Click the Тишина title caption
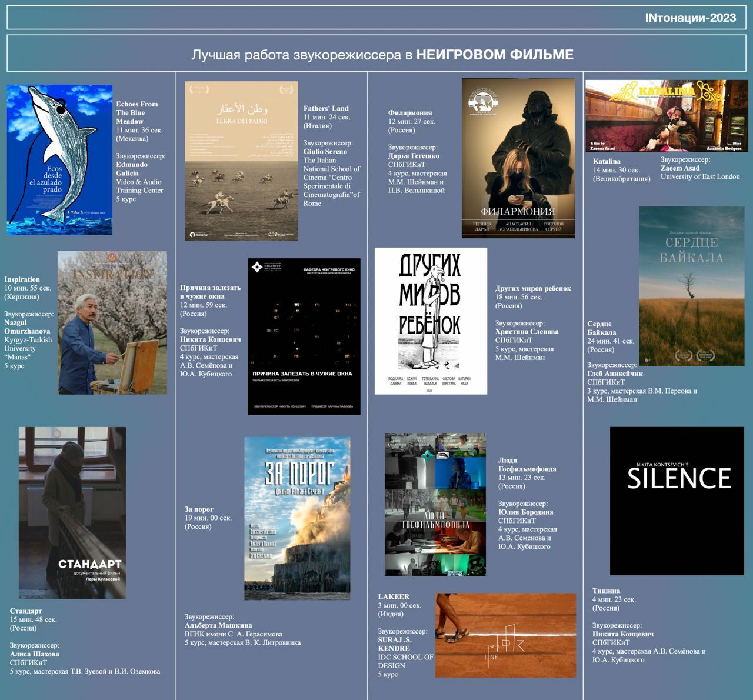The height and width of the screenshot is (700, 753). [x=606, y=591]
